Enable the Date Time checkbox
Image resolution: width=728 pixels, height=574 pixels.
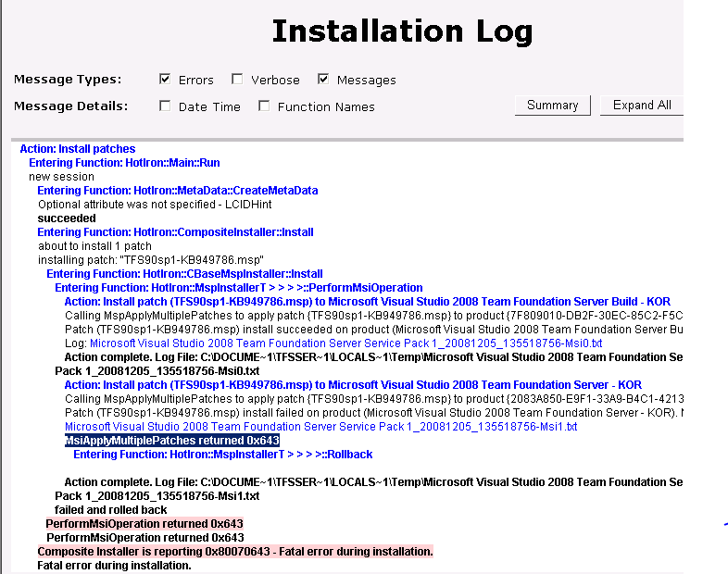164,106
